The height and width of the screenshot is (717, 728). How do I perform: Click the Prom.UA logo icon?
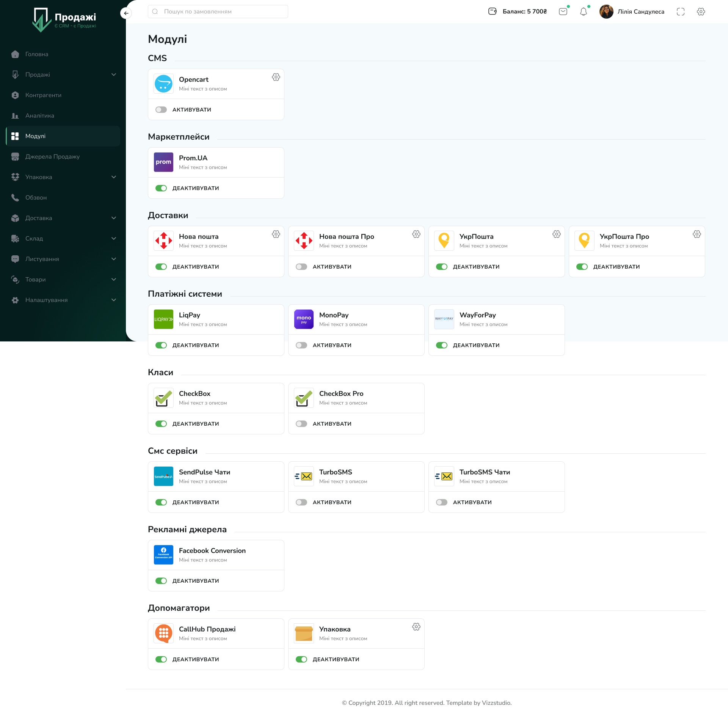coord(163,162)
